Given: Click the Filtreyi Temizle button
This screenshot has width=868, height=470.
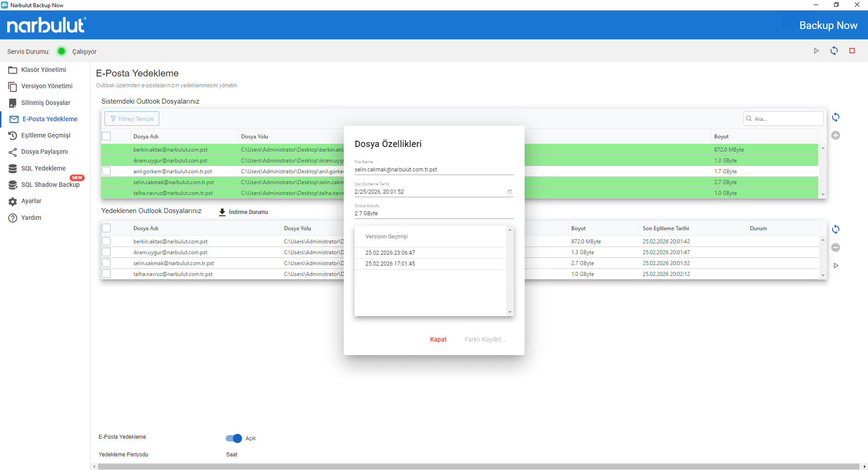Looking at the screenshot, I should tap(132, 119).
